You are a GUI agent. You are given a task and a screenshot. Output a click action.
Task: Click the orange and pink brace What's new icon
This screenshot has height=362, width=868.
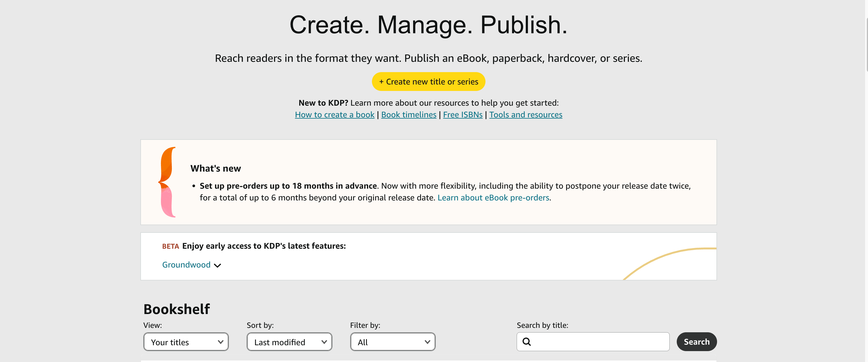167,182
